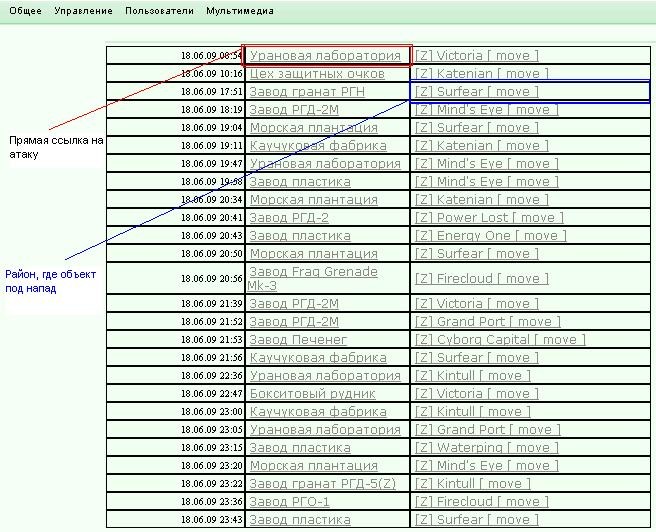
Task: Follow the Завод РГД-2 link at 20:41
Action: pyautogui.click(x=289, y=217)
